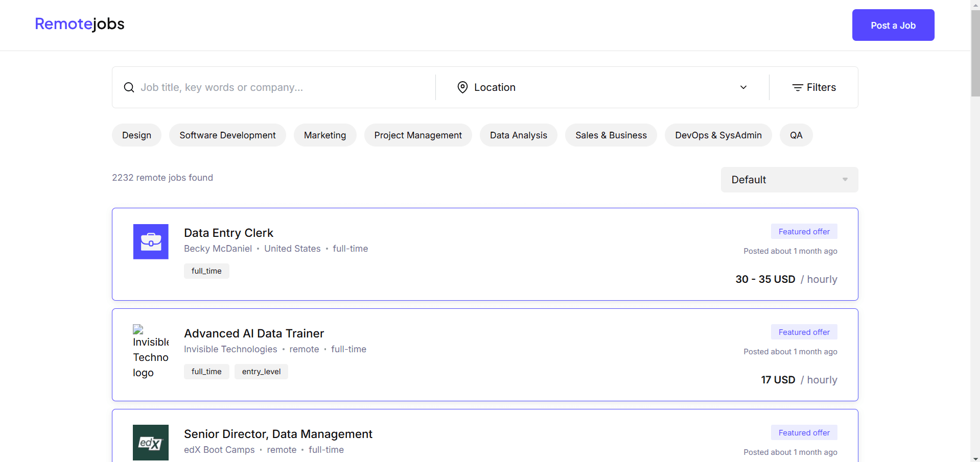Toggle the Design category filter

tap(136, 135)
